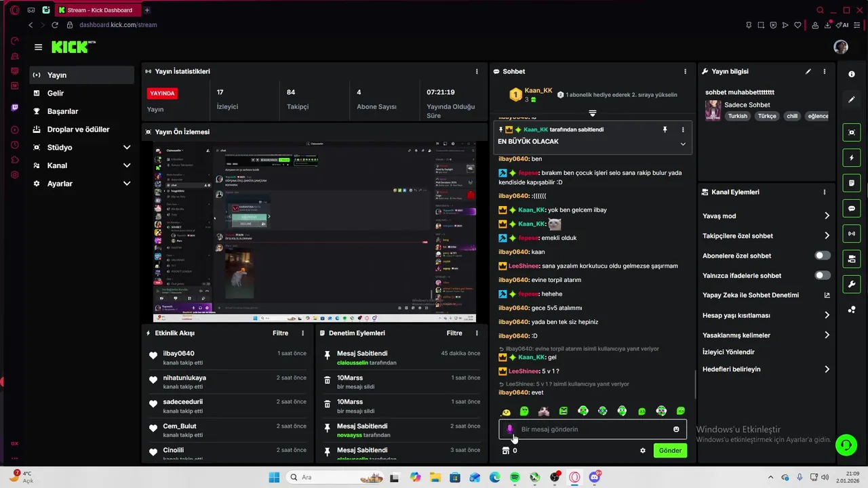Open a new browser tab
The height and width of the screenshot is (488, 868).
[147, 10]
